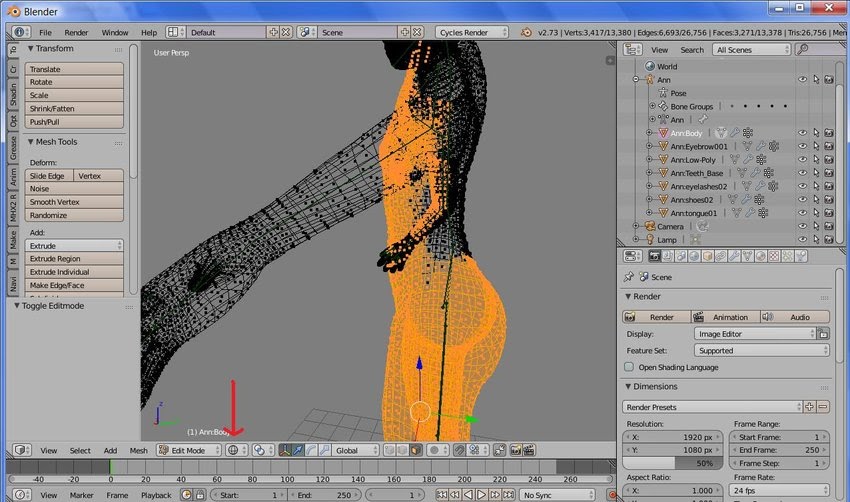Expand the Ann:Body tree item
The height and width of the screenshot is (502, 850).
point(649,133)
